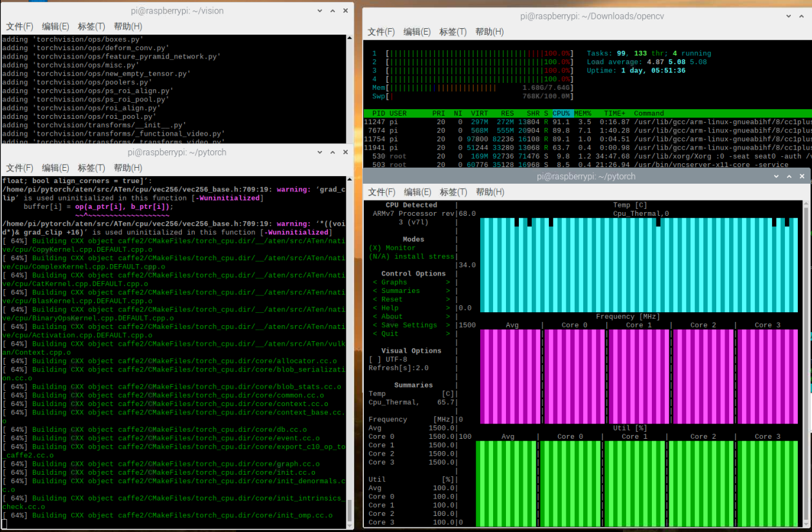
Task: Select the install stress mode option
Action: 411,256
